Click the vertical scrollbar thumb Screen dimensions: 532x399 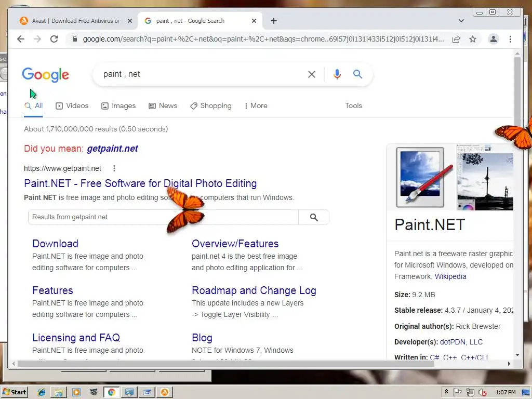[x=517, y=91]
